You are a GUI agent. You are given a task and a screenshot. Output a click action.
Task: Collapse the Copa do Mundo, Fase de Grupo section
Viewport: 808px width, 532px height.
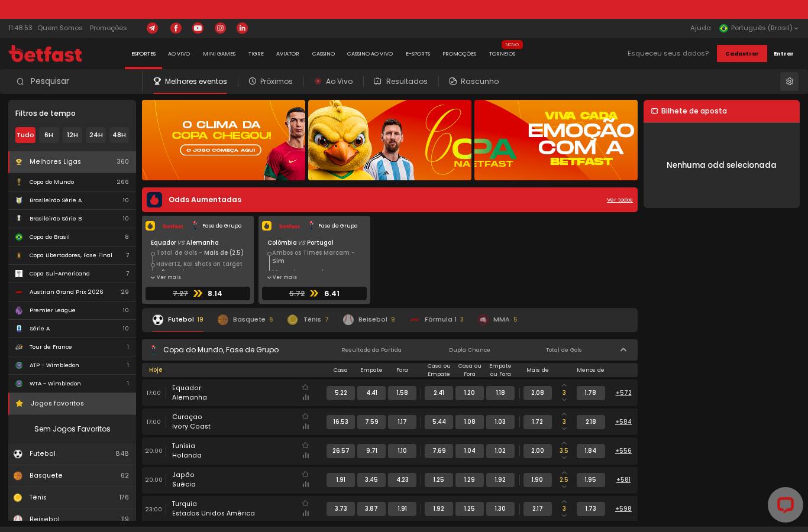[x=623, y=350]
